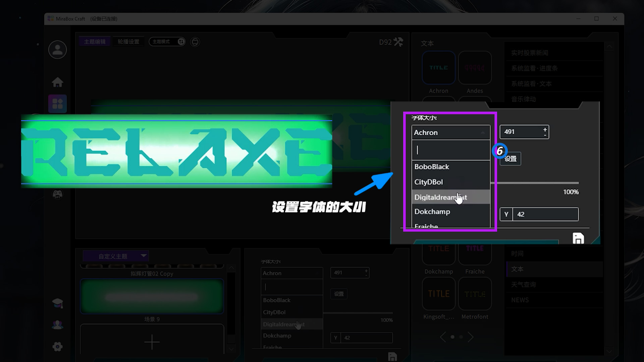
Task: Click the save icon in enlarged callout
Action: [x=578, y=238]
